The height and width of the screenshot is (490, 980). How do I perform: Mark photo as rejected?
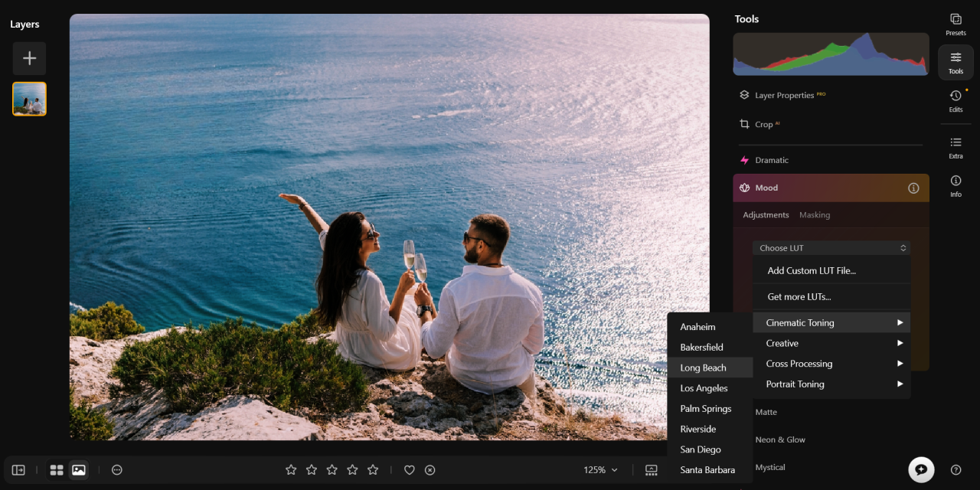tap(430, 470)
